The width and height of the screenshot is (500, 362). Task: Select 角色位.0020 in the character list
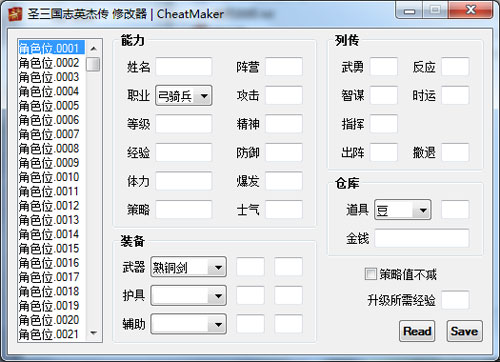click(x=52, y=320)
